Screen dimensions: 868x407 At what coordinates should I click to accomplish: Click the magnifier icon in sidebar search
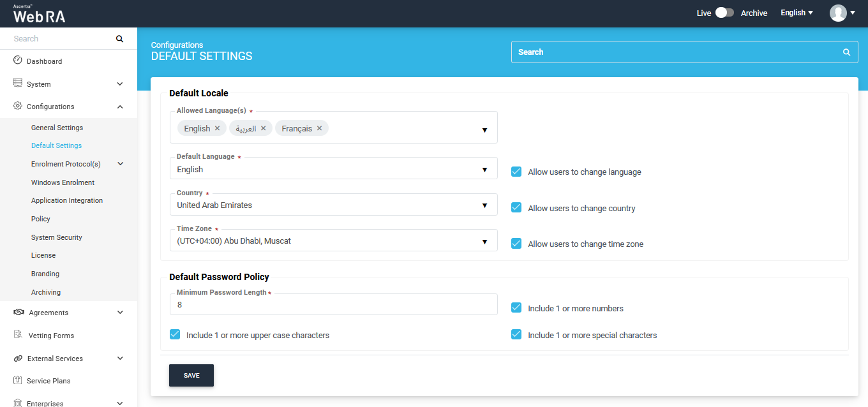pos(119,39)
